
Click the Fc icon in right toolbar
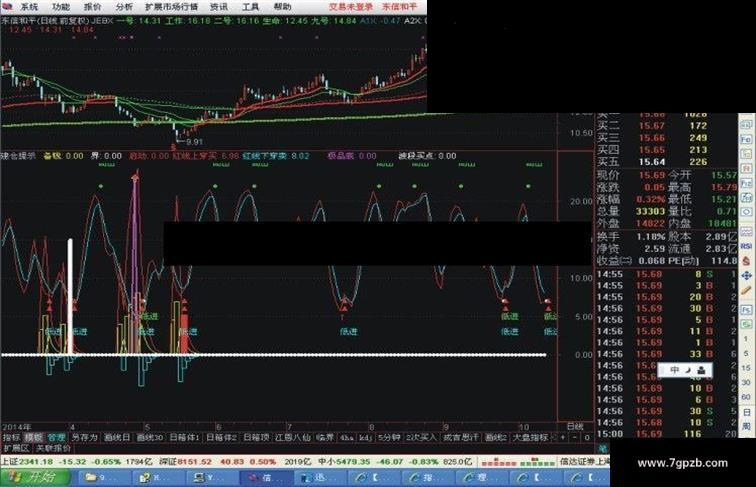point(745,154)
